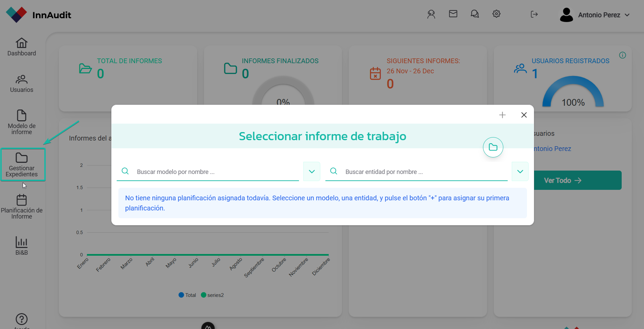Click the logout icon in top bar
Viewport: 644px width, 329px height.
coord(534,14)
